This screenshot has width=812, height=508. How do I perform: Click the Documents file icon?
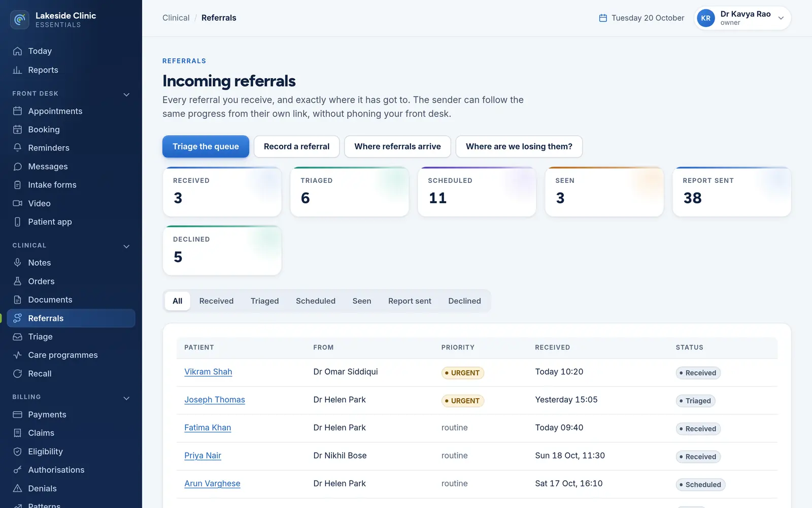17,300
